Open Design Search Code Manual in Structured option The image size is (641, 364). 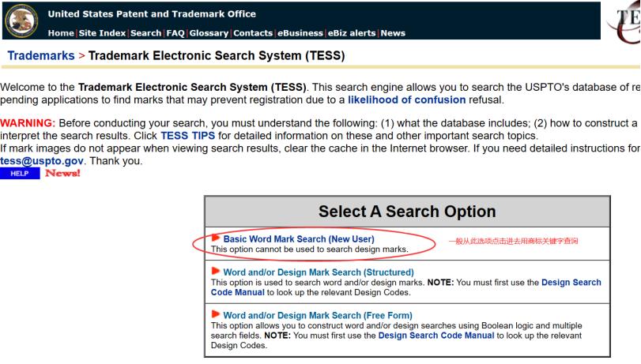[571, 282]
